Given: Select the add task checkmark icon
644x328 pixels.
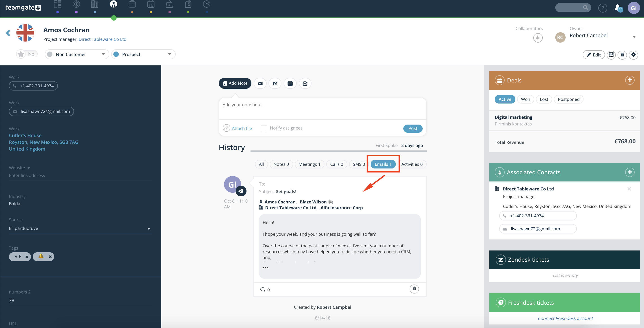Looking at the screenshot, I should [x=305, y=84].
